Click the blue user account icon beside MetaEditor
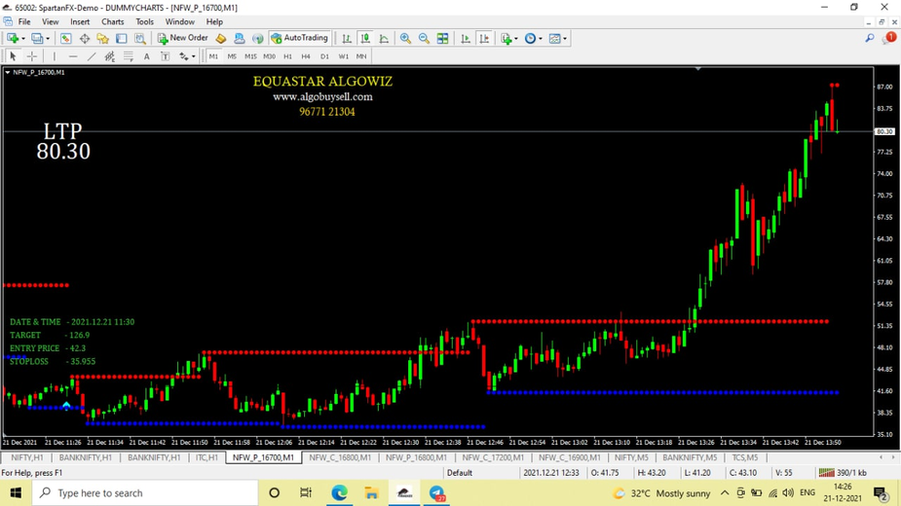Image resolution: width=901 pixels, height=506 pixels. (x=240, y=38)
